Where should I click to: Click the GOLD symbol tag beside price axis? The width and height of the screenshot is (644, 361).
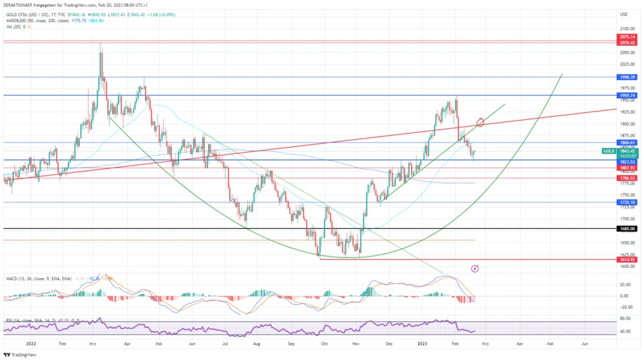[609, 151]
